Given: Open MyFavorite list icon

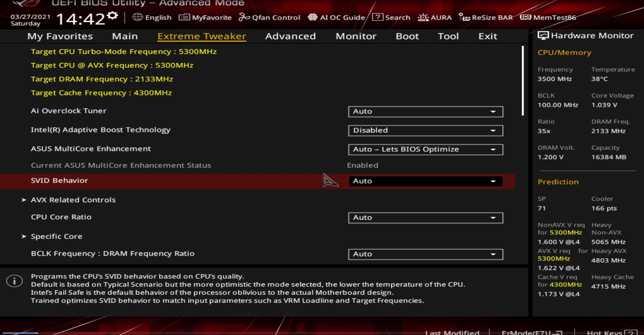Looking at the screenshot, I should coord(184,17).
